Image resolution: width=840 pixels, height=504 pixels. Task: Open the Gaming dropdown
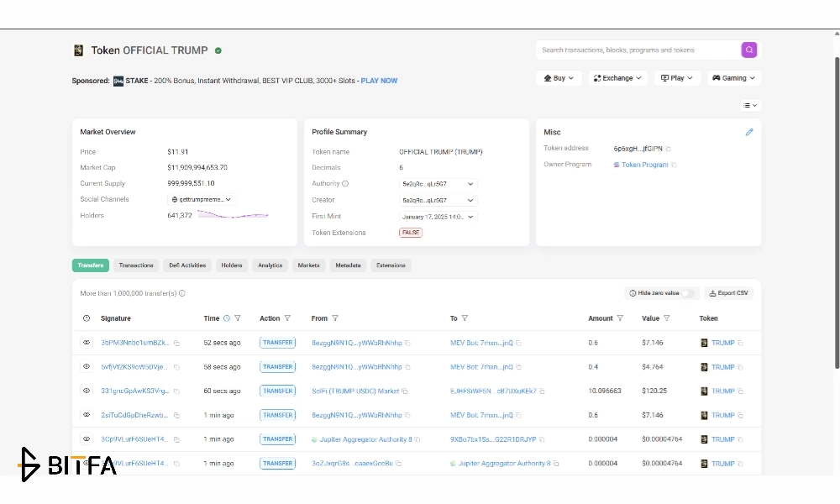pos(733,78)
